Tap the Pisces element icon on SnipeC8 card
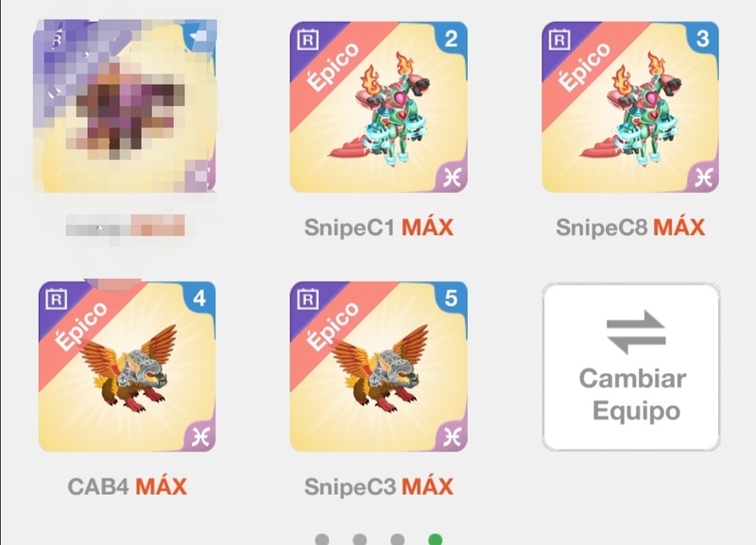 [704, 178]
